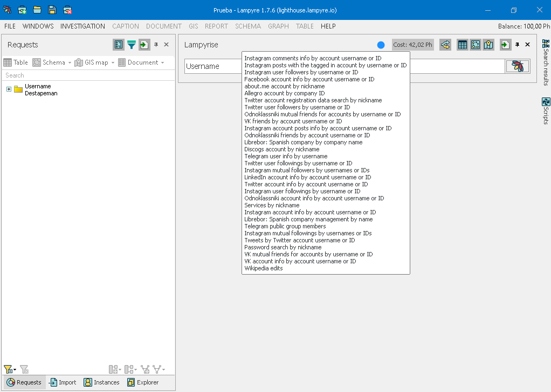Image resolution: width=551 pixels, height=392 pixels.
Task: Toggle the list view icon in Requests panel
Action: (x=119, y=45)
